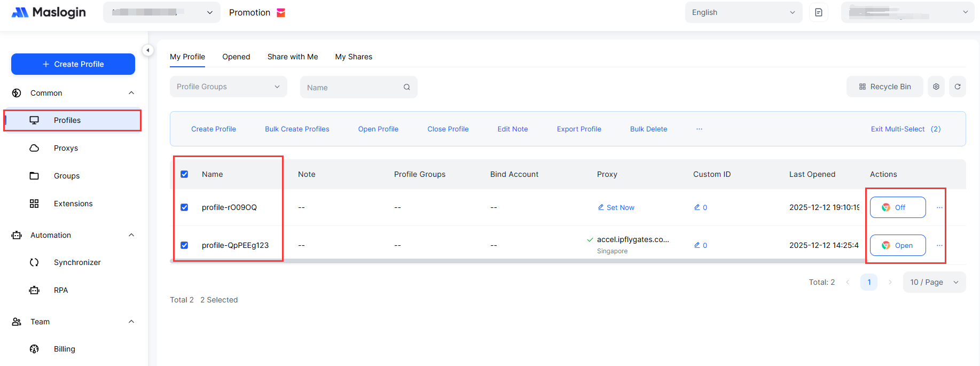Click the blue Create Profile button
Viewport: 980px width, 366px height.
point(73,64)
